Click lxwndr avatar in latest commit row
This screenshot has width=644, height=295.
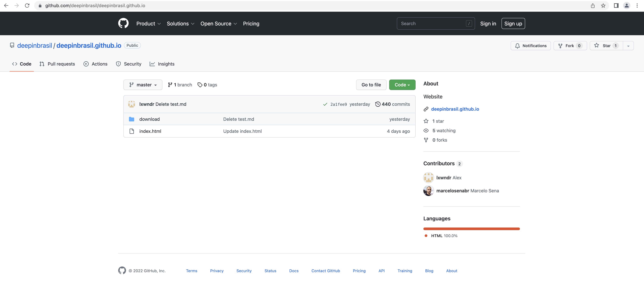132,104
